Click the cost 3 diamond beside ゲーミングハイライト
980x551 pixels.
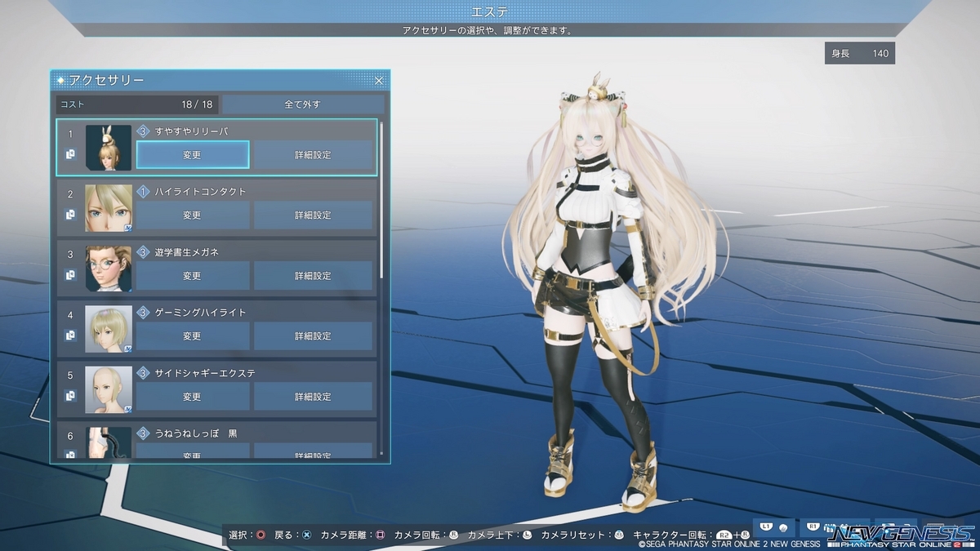coord(143,313)
